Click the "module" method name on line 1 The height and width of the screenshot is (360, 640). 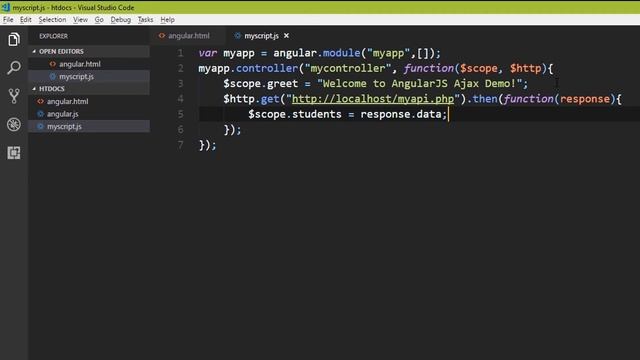click(342, 53)
